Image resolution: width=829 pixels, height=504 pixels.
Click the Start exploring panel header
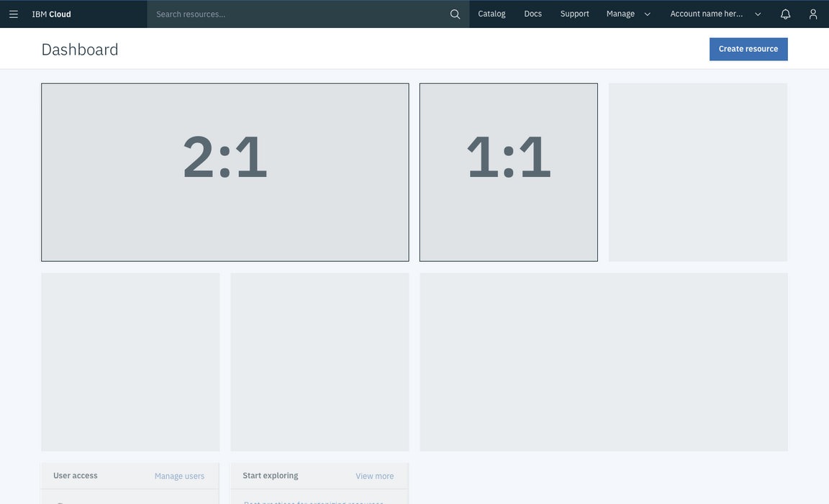point(271,475)
